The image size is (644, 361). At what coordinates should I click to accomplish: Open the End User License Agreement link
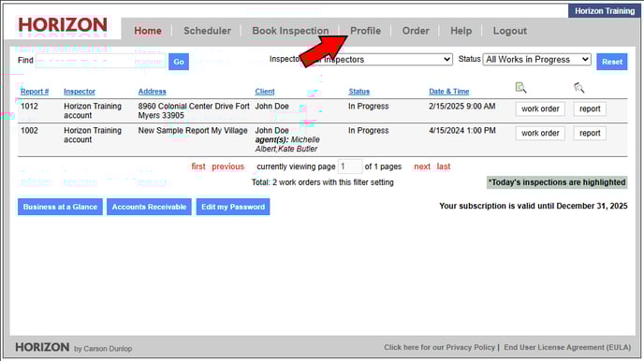tap(567, 348)
